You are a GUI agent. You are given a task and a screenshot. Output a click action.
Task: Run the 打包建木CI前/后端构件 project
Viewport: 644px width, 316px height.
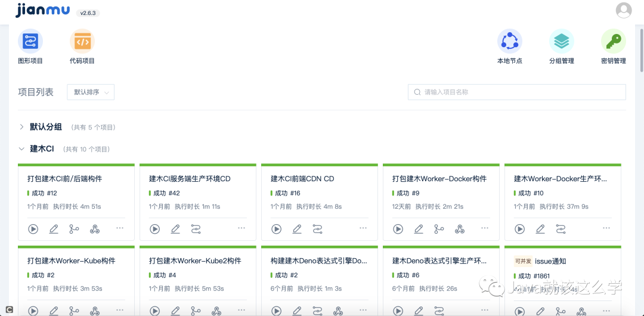(33, 229)
